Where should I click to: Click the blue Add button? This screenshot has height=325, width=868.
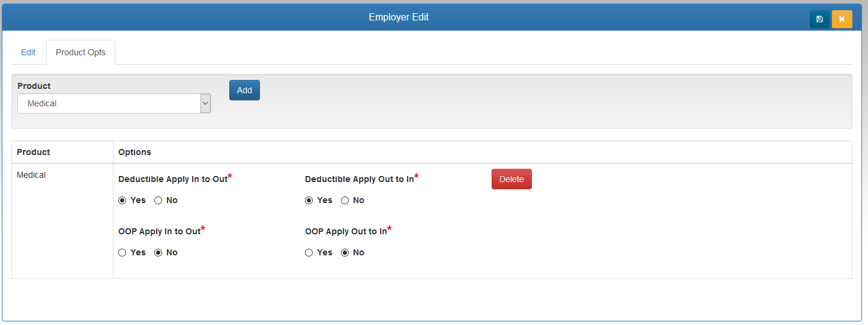[x=244, y=90]
